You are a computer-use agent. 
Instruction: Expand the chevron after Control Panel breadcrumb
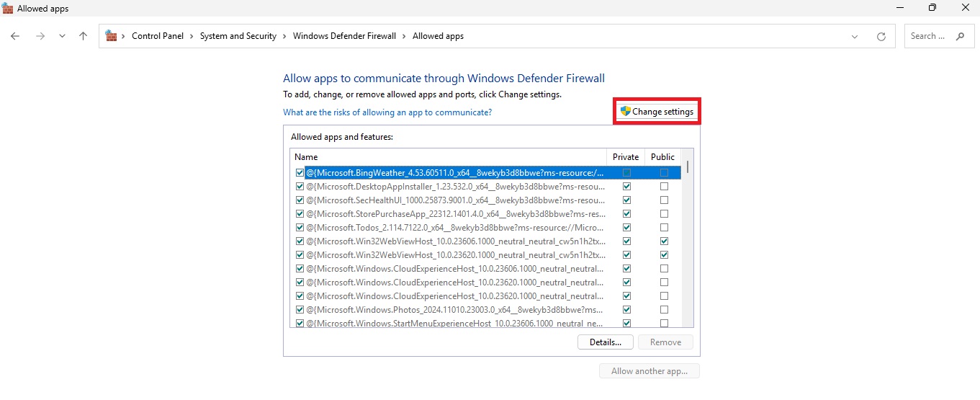[x=192, y=36]
